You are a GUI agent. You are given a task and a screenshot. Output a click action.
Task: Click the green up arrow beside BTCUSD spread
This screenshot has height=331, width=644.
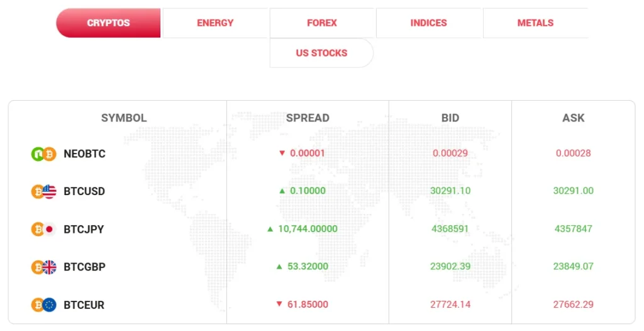[282, 191]
